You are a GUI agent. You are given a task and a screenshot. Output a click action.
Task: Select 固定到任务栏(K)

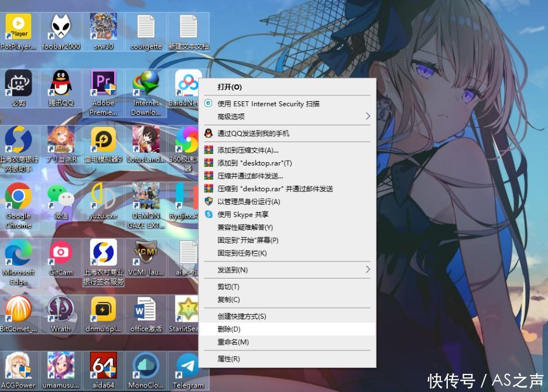287,253
